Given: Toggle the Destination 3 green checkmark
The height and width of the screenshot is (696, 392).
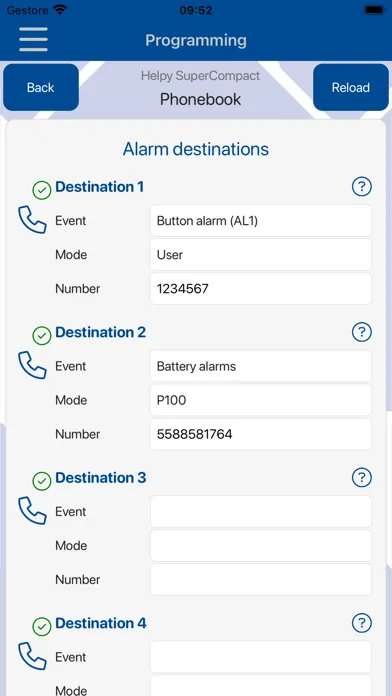Looking at the screenshot, I should click(42, 482).
